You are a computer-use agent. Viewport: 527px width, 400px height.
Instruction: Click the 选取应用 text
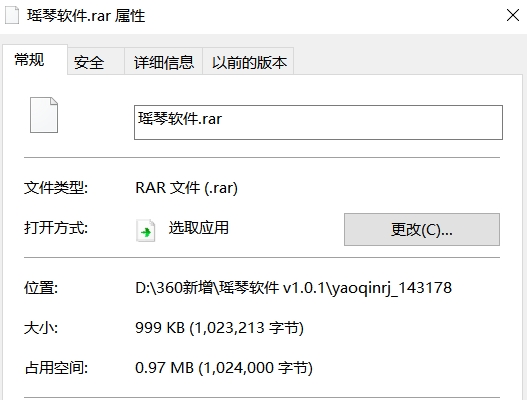[199, 228]
